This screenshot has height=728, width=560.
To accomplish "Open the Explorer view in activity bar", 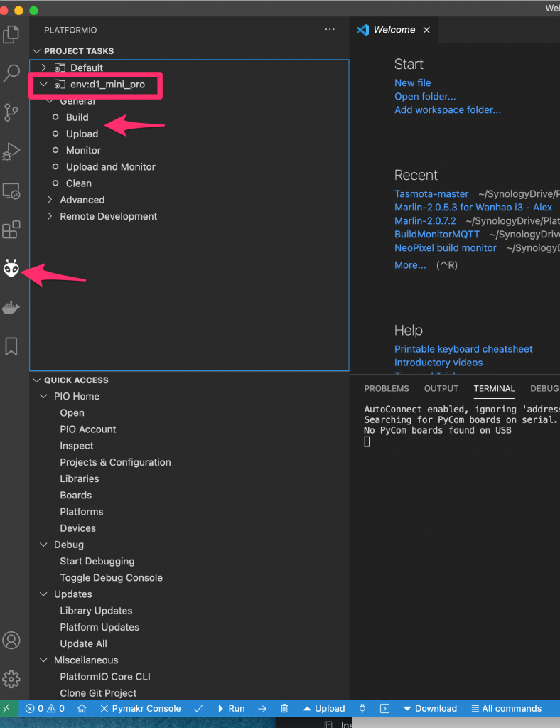I will (x=11, y=35).
